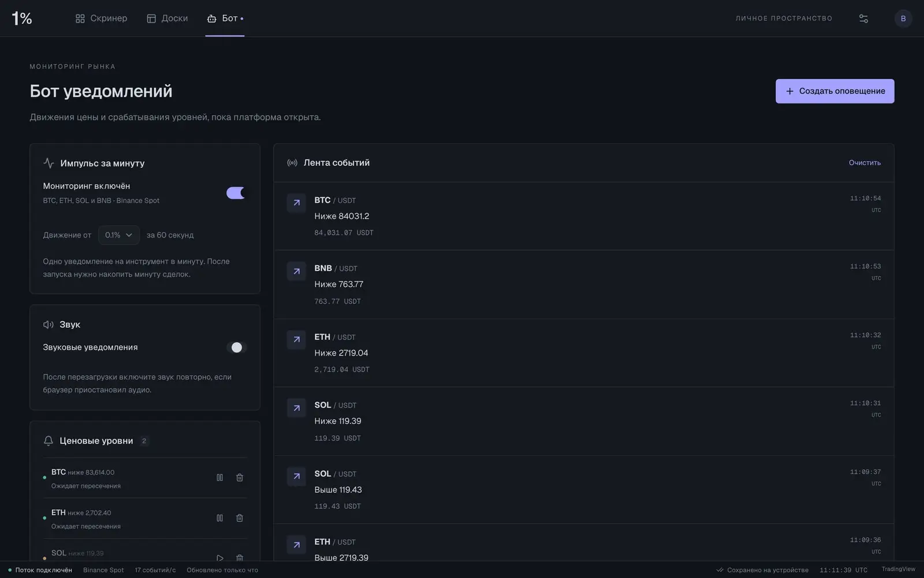The image size is (924, 578).
Task: Click arrow icon of SOL Ниже 119.39 event
Action: [296, 408]
